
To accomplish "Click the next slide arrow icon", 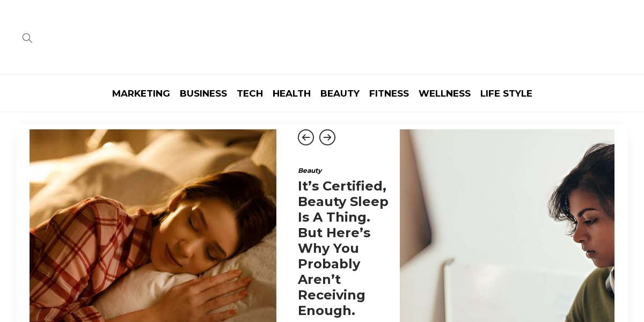I will coord(327,137).
